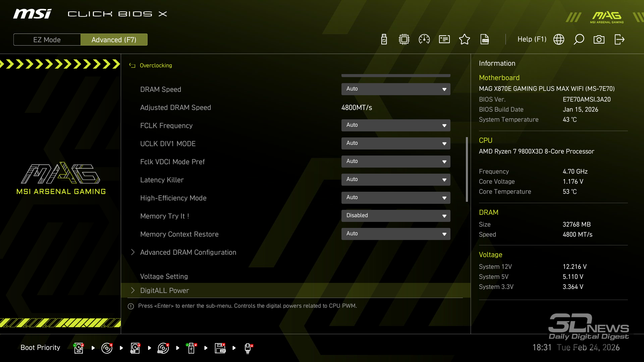Screen dimensions: 644x362
Task: Open the language globe icon
Action: click(559, 40)
